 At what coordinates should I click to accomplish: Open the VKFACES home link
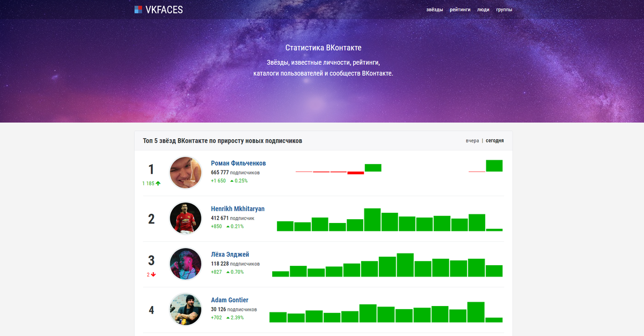(x=158, y=10)
